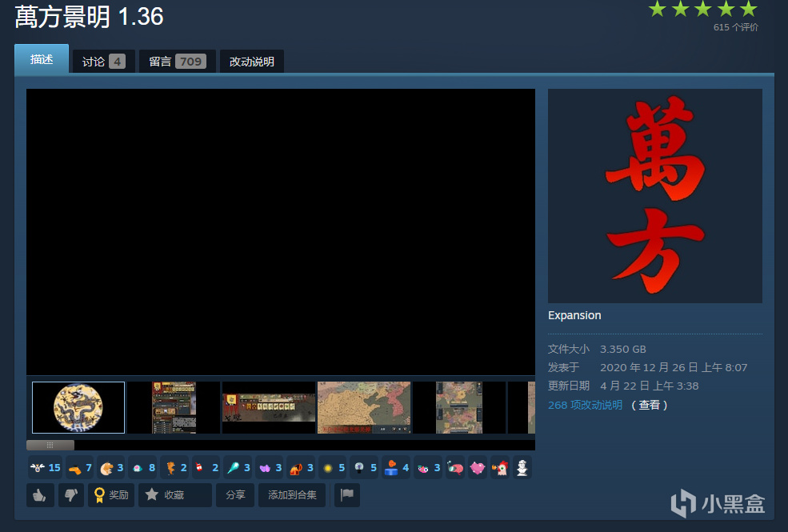Viewport: 788px width, 532px height.
Task: Click the white bust statue award icon
Action: (x=522, y=468)
